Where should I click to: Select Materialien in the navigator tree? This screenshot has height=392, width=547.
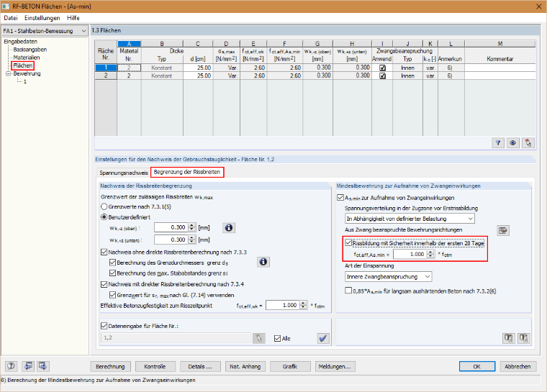tap(27, 58)
